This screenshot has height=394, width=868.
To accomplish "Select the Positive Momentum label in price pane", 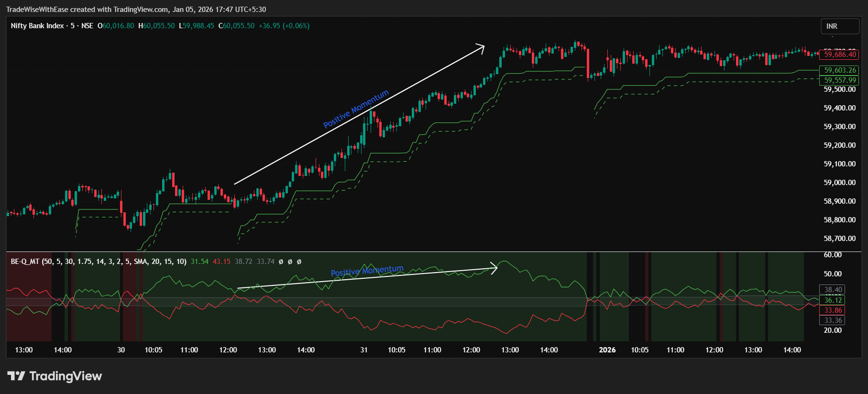I will (356, 109).
